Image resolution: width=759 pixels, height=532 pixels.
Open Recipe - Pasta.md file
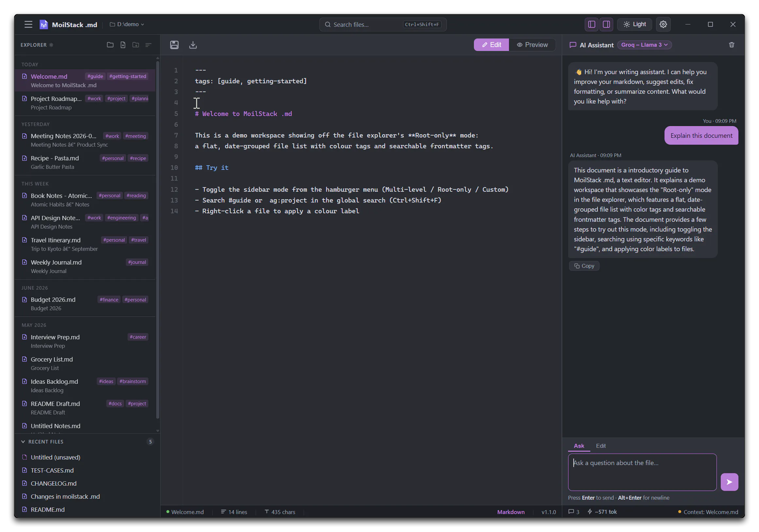pyautogui.click(x=85, y=162)
